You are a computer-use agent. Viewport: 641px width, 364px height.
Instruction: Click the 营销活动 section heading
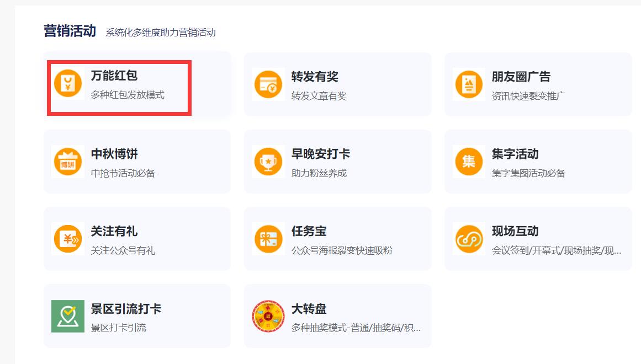pyautogui.click(x=70, y=31)
